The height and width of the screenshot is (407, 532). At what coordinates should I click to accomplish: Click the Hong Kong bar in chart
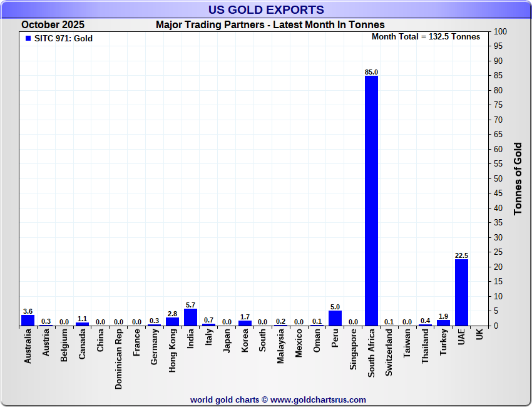click(172, 322)
